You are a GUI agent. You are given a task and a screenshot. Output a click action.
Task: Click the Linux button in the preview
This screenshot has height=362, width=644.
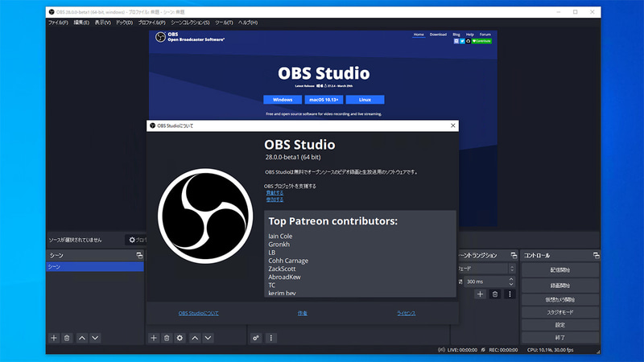(365, 100)
